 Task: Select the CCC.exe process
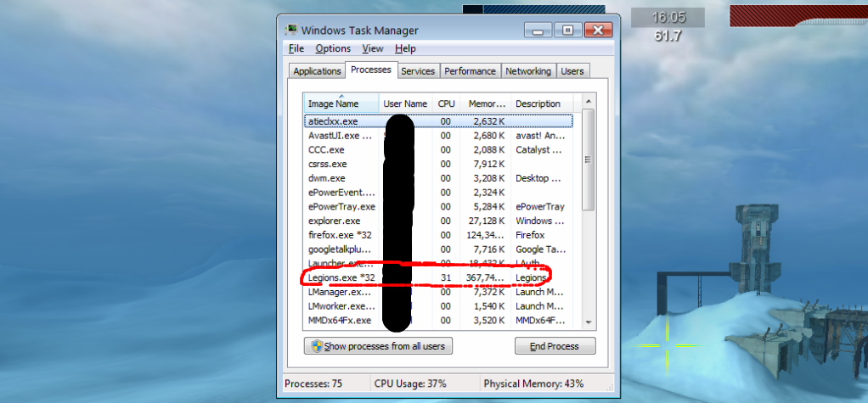coord(438,150)
